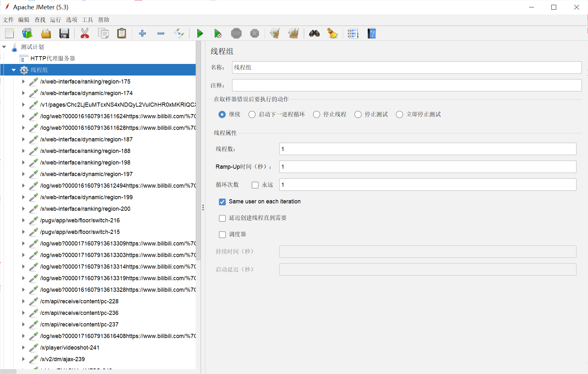Viewport: 588px width, 374px height.
Task: Enable 延迟创建线程直到需要 checkbox
Action: click(222, 218)
